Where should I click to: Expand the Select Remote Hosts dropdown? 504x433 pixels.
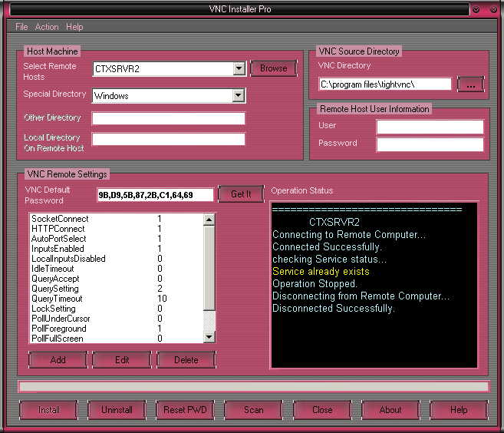[x=239, y=69]
